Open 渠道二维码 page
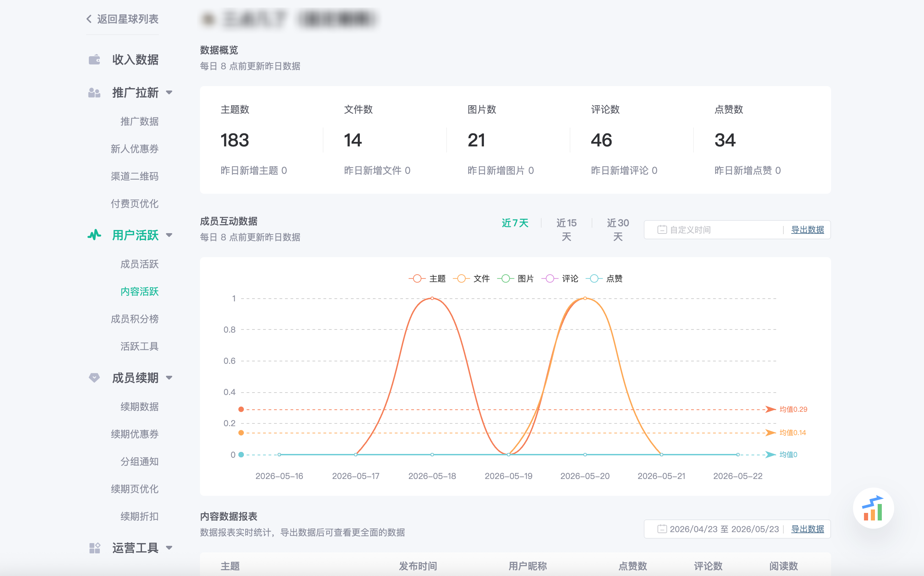Viewport: 924px width, 576px height. (x=134, y=176)
